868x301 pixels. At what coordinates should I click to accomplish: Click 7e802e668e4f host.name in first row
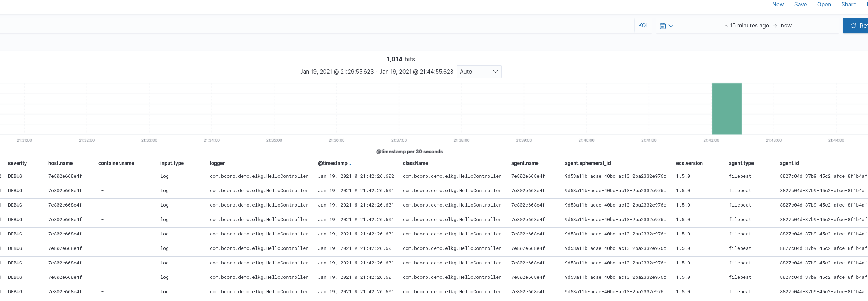point(65,176)
